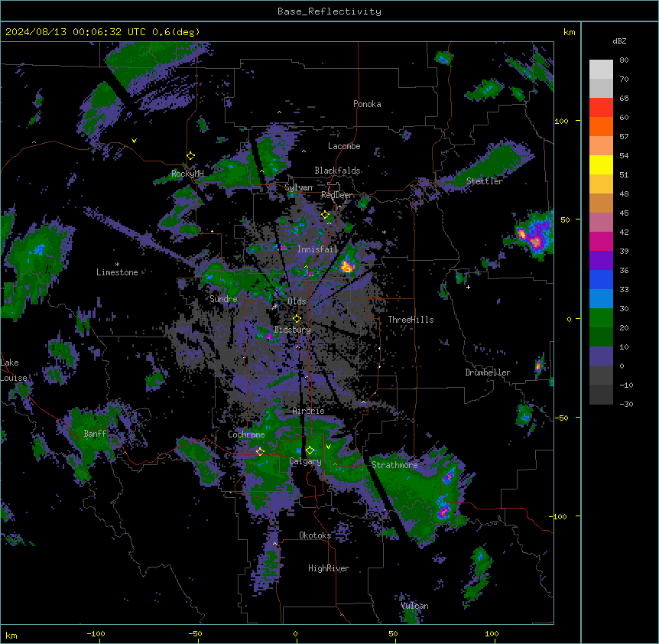This screenshot has width=659, height=644.
Task: Select the white top swatch in dBZ legend
Action: coord(601,70)
